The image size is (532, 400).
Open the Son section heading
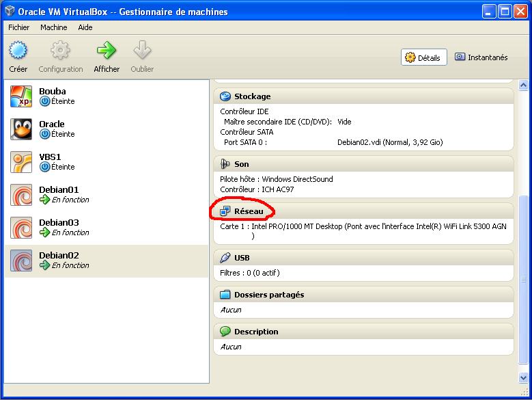[x=242, y=164]
